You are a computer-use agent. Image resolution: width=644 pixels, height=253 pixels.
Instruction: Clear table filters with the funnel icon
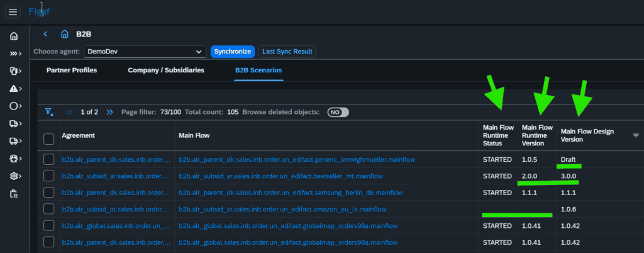49,112
